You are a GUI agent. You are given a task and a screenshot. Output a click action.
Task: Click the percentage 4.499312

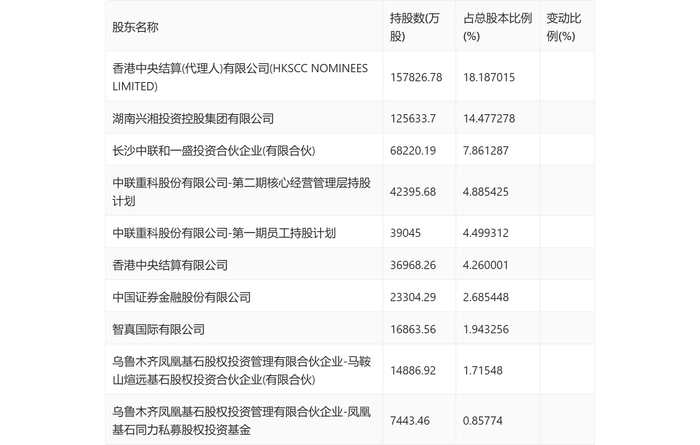(486, 233)
